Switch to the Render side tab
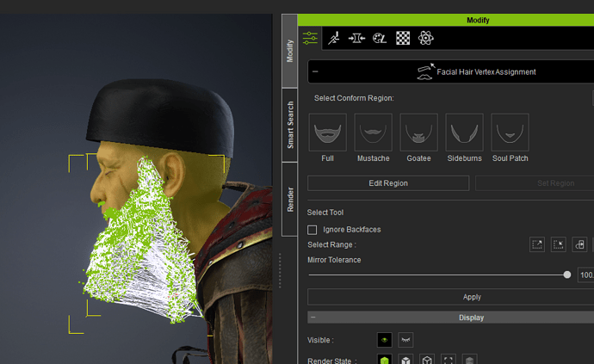The image size is (594, 364). pyautogui.click(x=290, y=200)
